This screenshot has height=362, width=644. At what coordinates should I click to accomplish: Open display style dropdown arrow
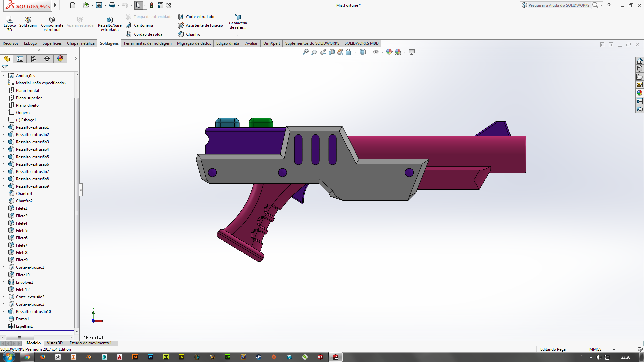(x=369, y=52)
